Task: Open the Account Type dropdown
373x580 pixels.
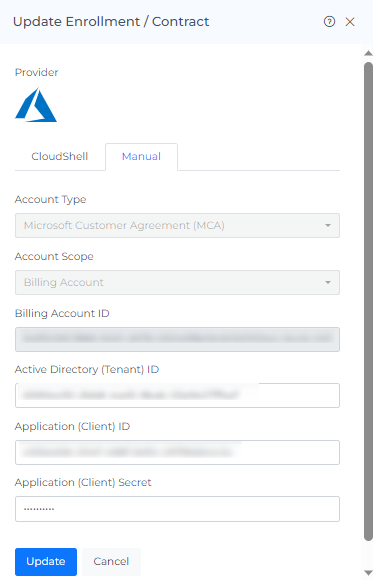Action: tap(177, 225)
